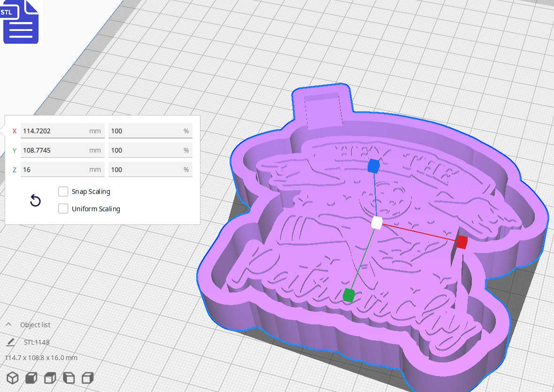The height and width of the screenshot is (392, 554).
Task: Switch to the left side view icon
Action: click(x=69, y=377)
